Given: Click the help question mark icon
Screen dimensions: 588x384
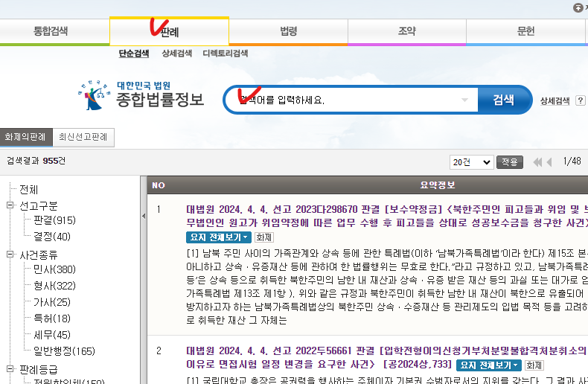Looking at the screenshot, I should [x=580, y=100].
